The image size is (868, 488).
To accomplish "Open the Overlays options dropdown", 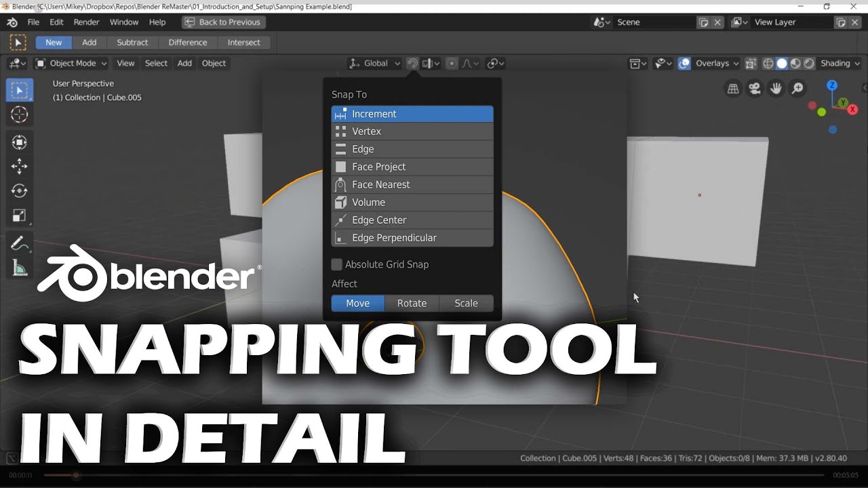I will tap(717, 63).
